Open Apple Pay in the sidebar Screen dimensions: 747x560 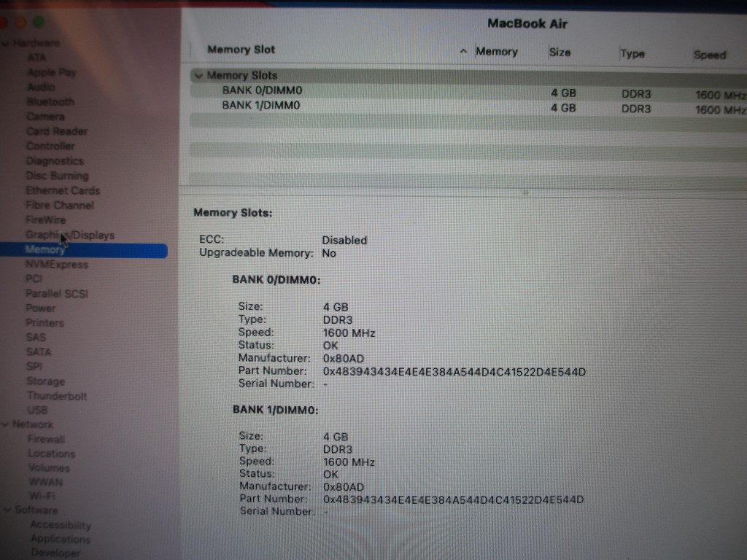point(52,72)
